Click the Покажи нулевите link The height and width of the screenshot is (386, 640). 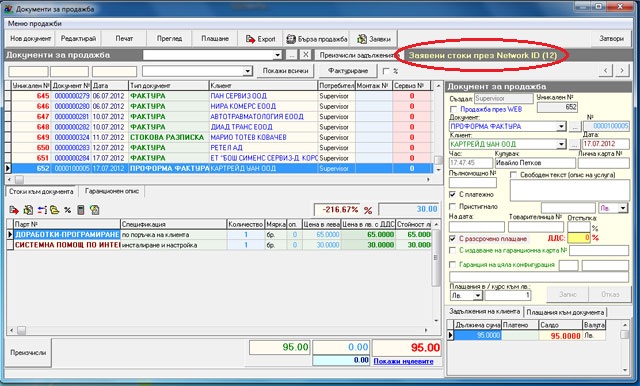pos(403,362)
